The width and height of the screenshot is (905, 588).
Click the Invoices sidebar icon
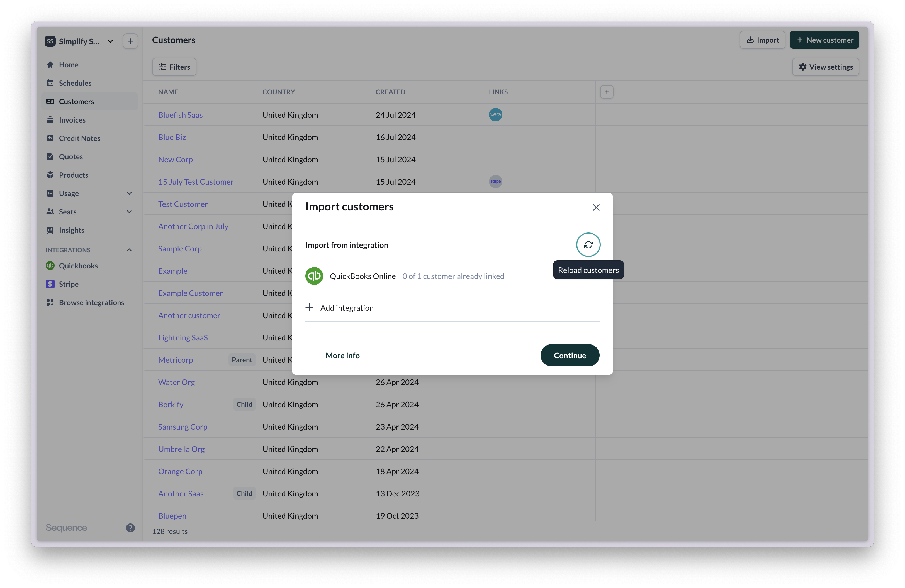(x=50, y=120)
